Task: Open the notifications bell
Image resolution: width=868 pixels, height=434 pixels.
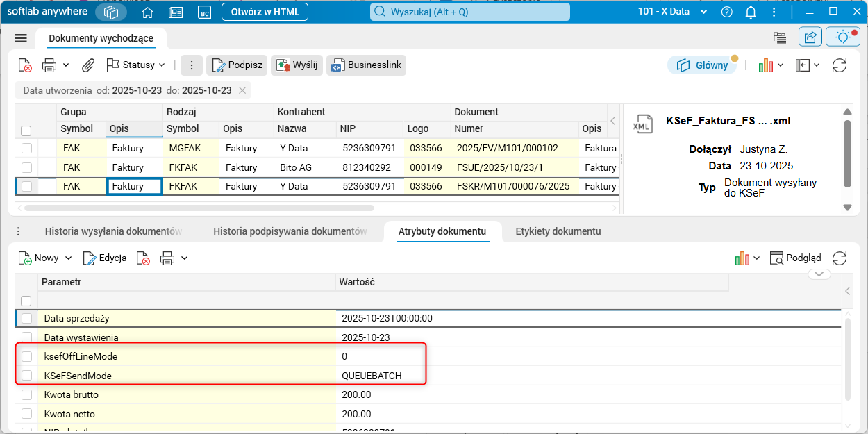Action: [751, 12]
